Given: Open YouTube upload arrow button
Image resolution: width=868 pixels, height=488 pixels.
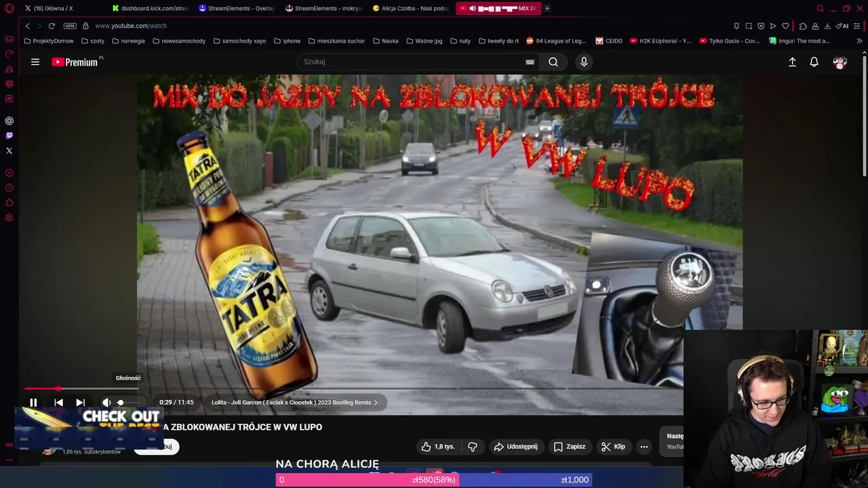Looking at the screenshot, I should [x=792, y=62].
